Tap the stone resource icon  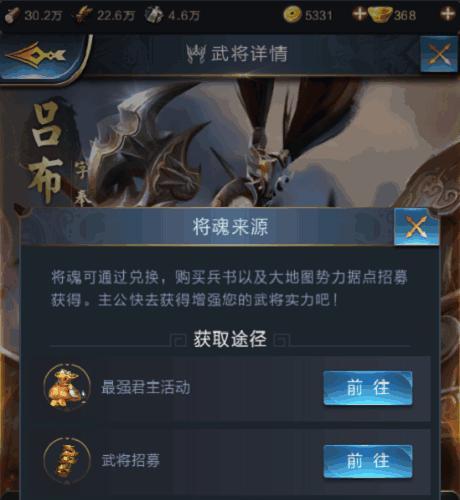coord(153,15)
